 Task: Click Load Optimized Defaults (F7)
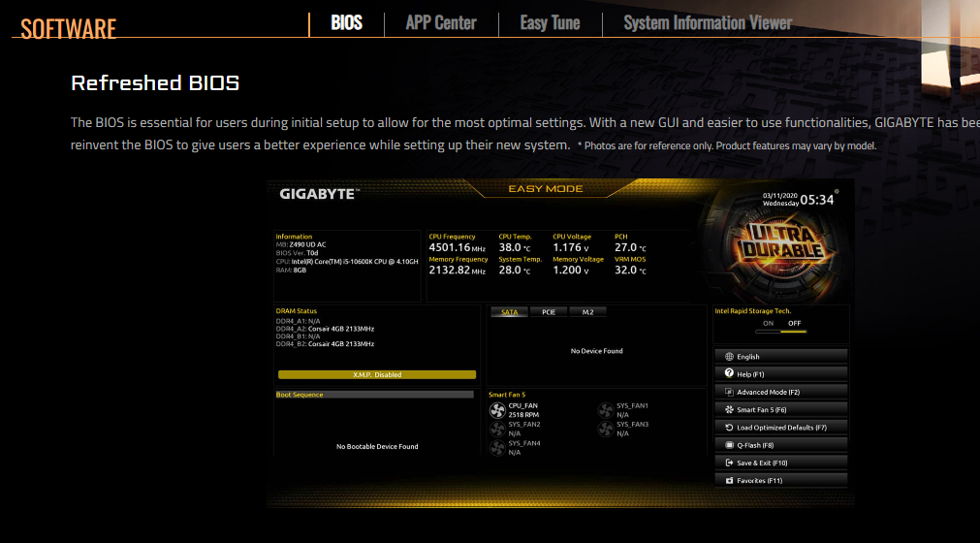780,428
